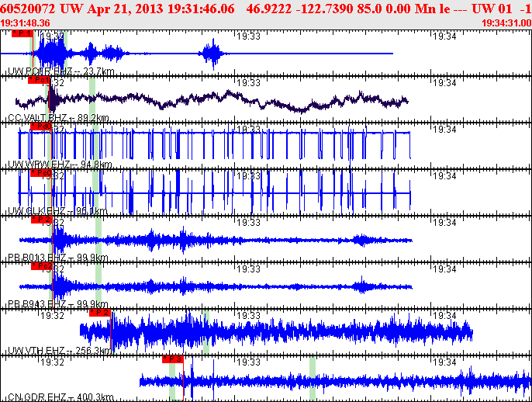The height and width of the screenshot is (402, 532).
Task: Select the red P 3 flag on the GDR trace
Action: coord(172,359)
